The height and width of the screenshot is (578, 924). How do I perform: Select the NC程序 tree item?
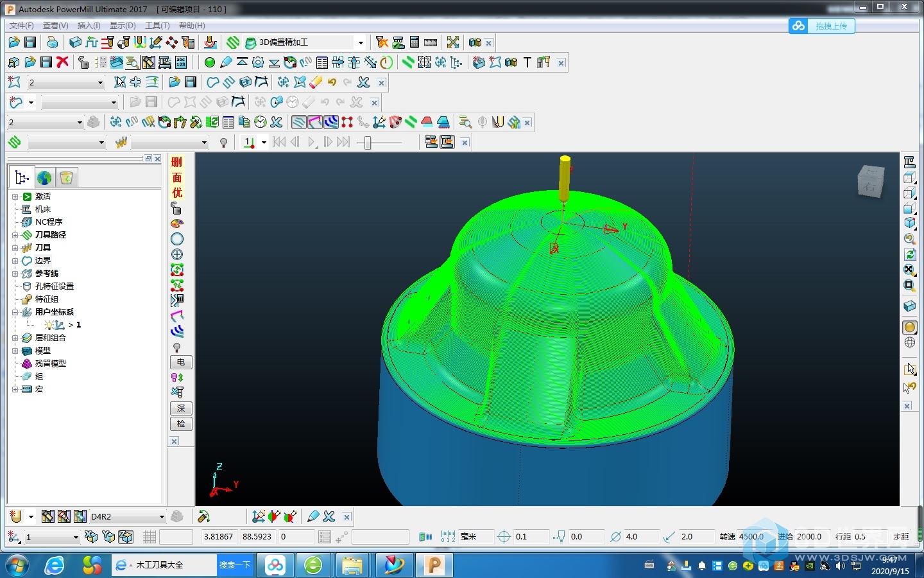pyautogui.click(x=49, y=222)
